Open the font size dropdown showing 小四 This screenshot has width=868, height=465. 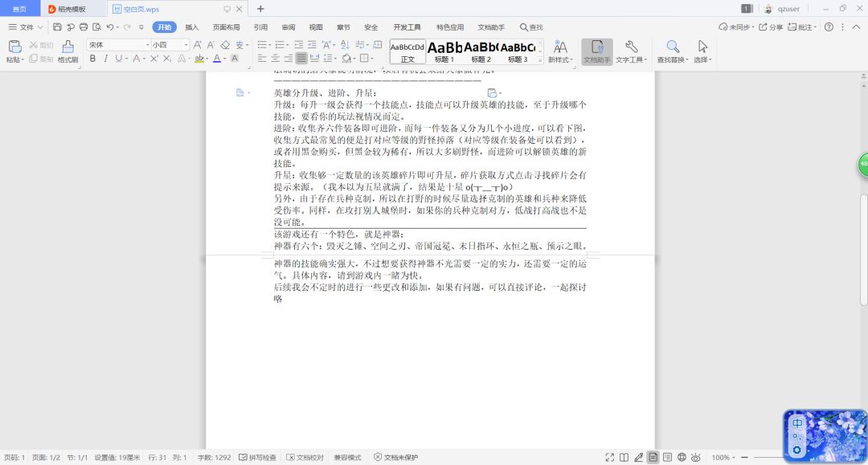(186, 45)
